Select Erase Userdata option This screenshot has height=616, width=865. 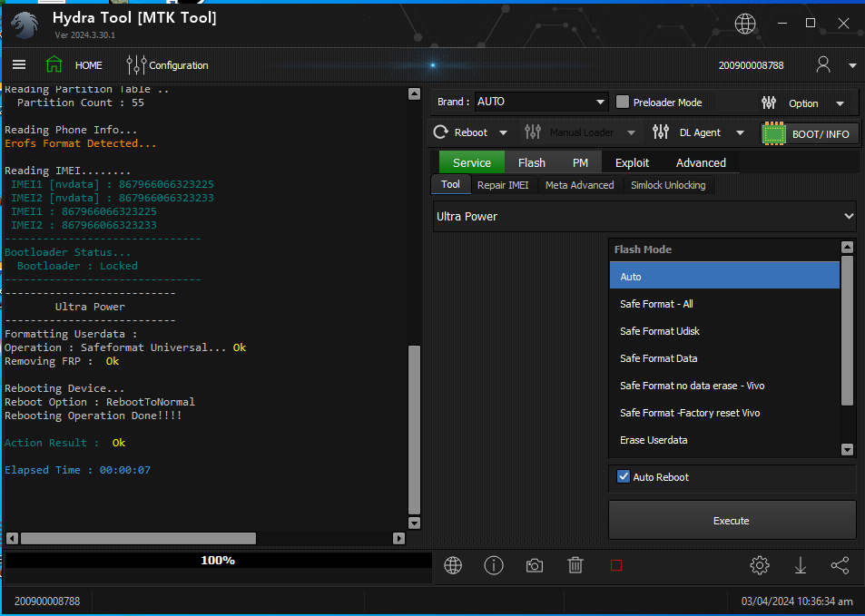pyautogui.click(x=724, y=440)
